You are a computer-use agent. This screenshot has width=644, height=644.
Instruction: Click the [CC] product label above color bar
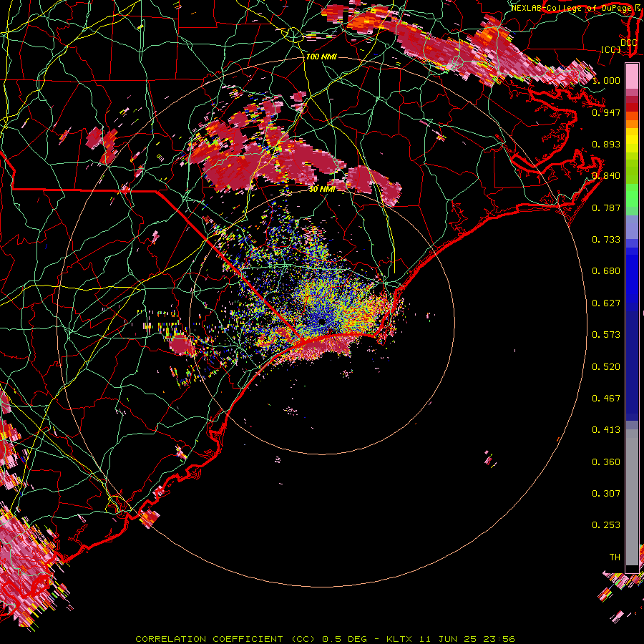pos(611,49)
